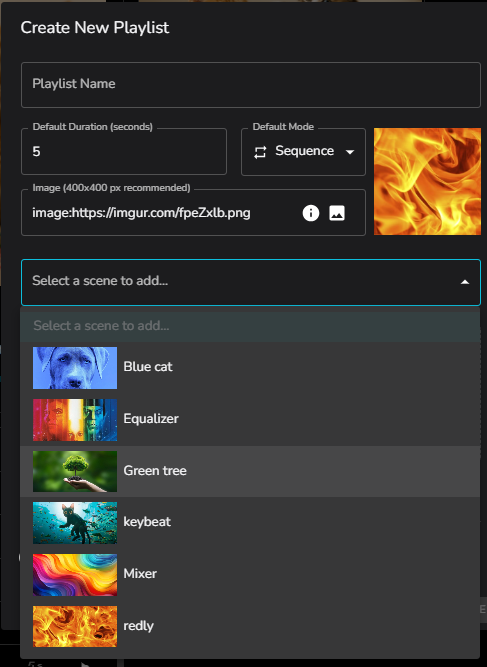Viewport: 487px width, 667px height.
Task: Click the Blue cat thumbnail image
Action: (75, 368)
